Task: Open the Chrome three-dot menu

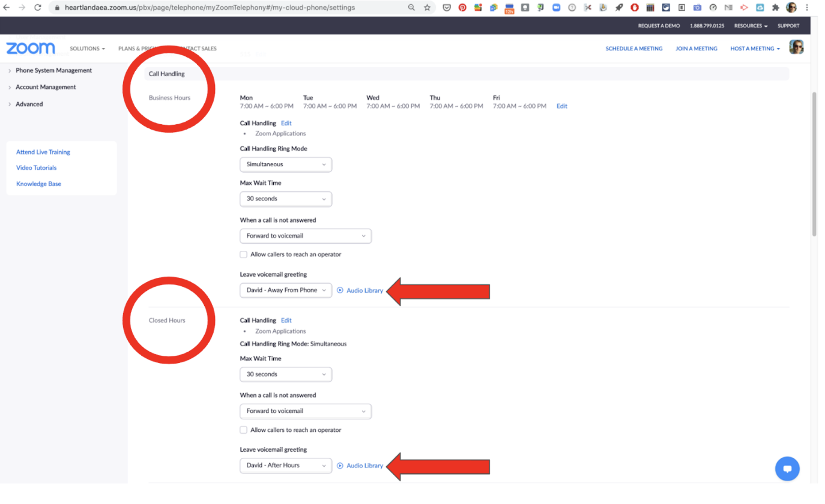Action: (807, 8)
